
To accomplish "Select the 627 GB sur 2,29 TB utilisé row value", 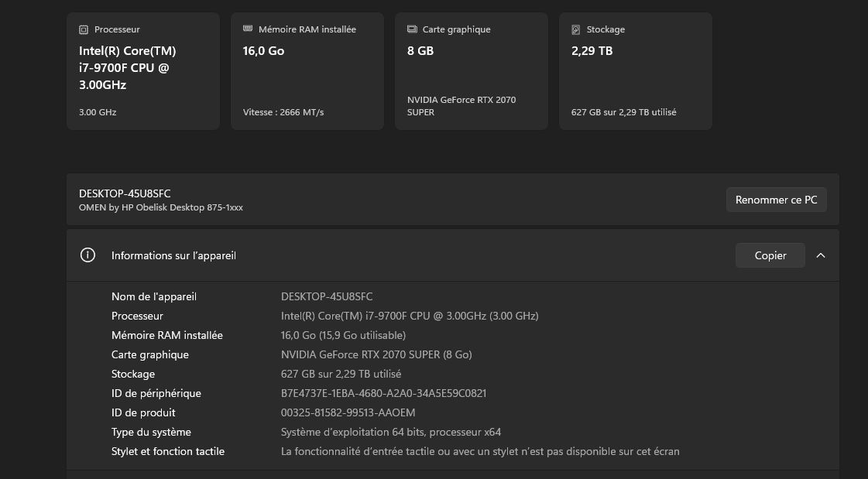I will (341, 374).
